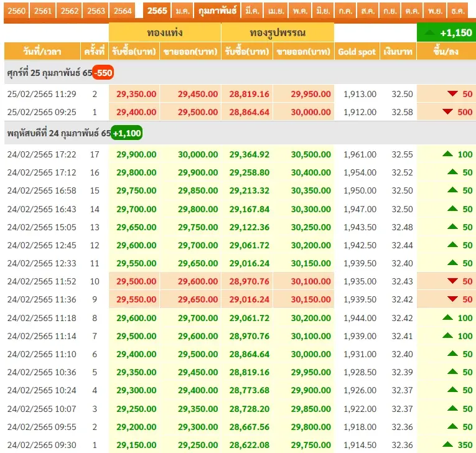476x453 pixels.
Task: Click the ขึ้น/ลง column header
Action: pos(446,51)
